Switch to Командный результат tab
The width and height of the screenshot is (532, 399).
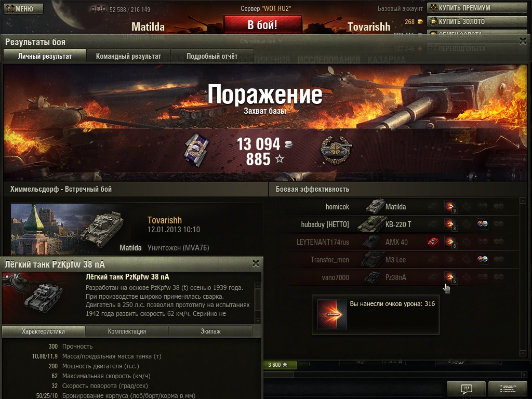coord(128,56)
